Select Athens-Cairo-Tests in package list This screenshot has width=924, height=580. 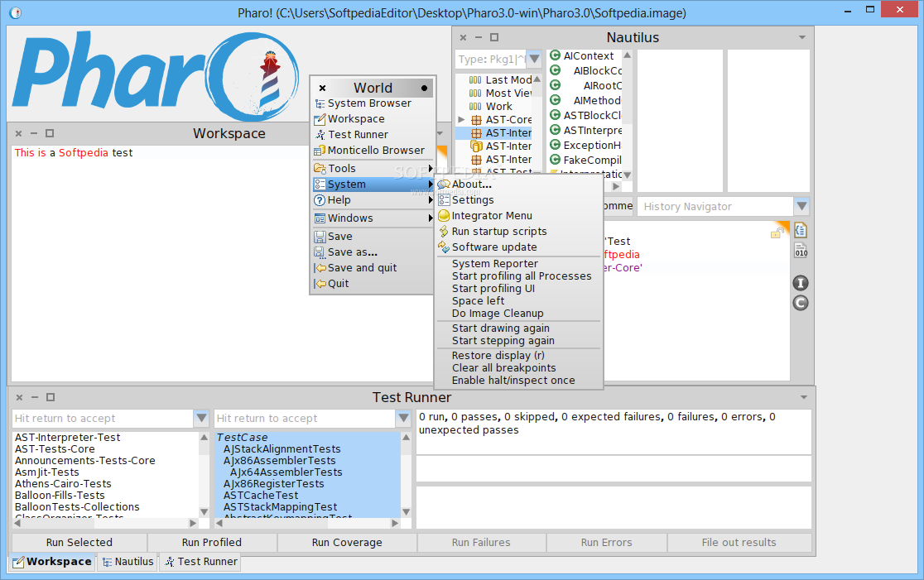click(63, 483)
